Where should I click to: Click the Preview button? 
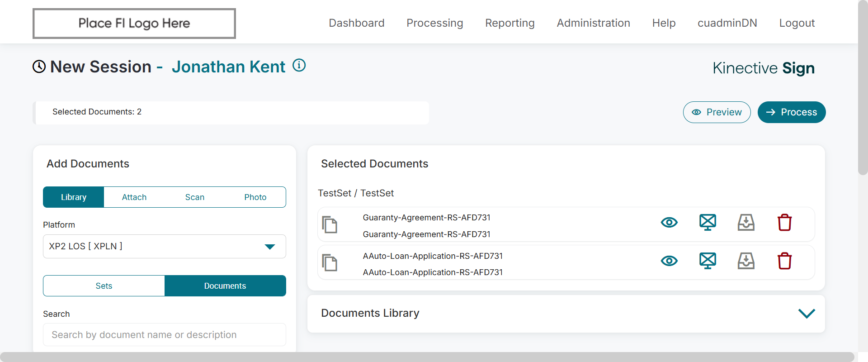coord(717,112)
